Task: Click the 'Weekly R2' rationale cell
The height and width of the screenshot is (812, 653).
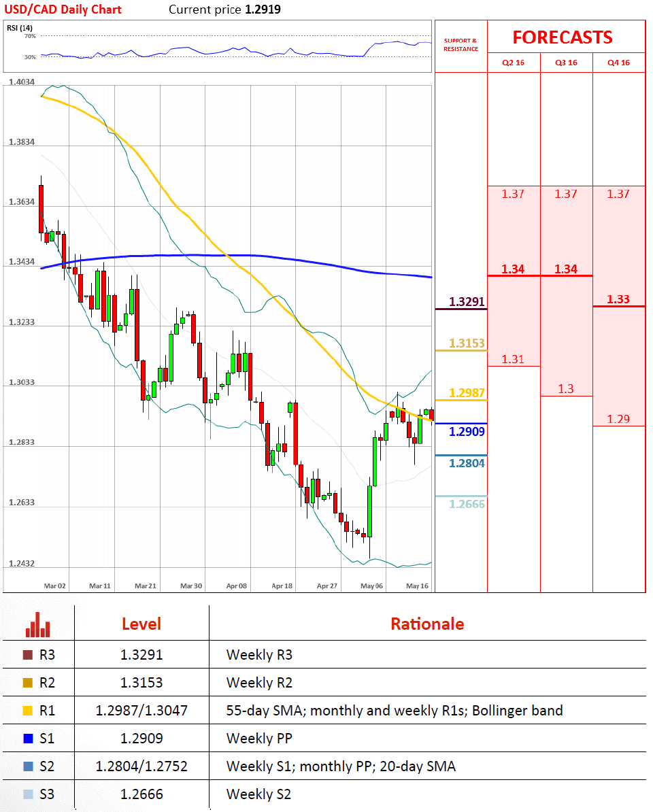Action: [x=259, y=683]
